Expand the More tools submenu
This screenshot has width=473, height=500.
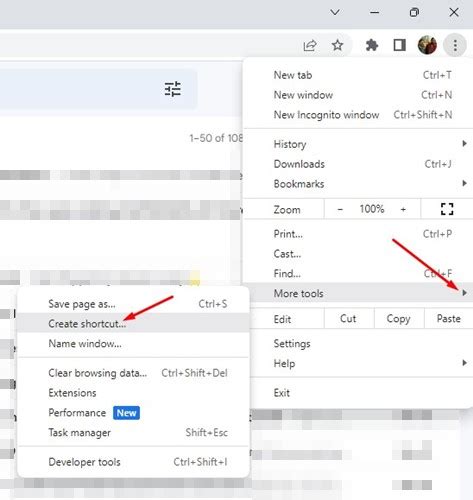[358, 293]
